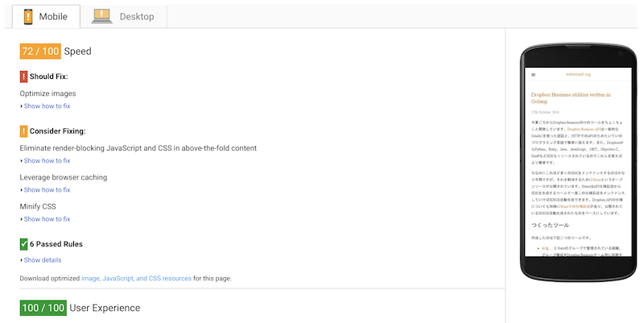The image size is (644, 323).
Task: Click the phone icon on the Mobile tab
Action: (27, 15)
